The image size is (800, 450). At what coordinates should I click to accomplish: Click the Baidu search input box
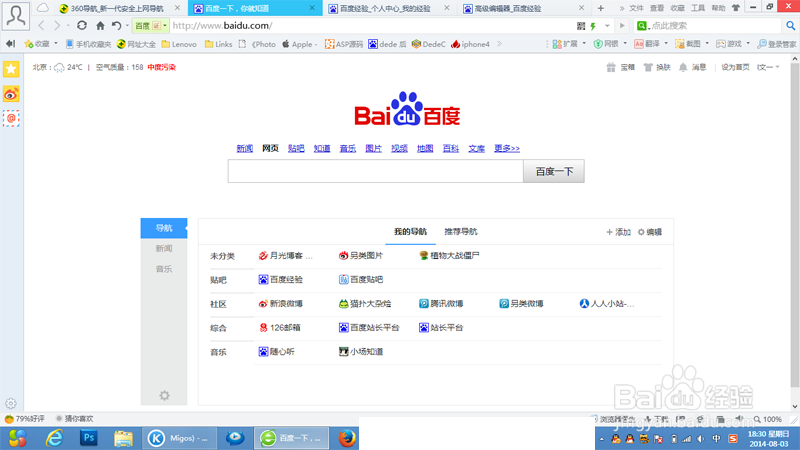(376, 171)
